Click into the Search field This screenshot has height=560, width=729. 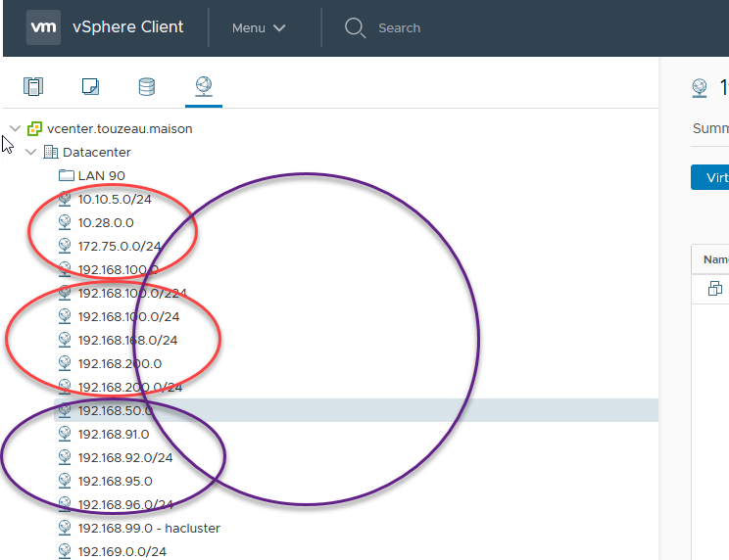click(441, 27)
